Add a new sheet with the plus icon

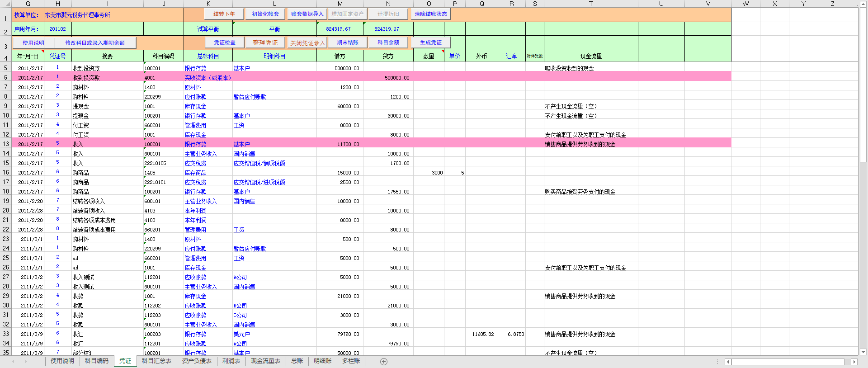[x=384, y=361]
